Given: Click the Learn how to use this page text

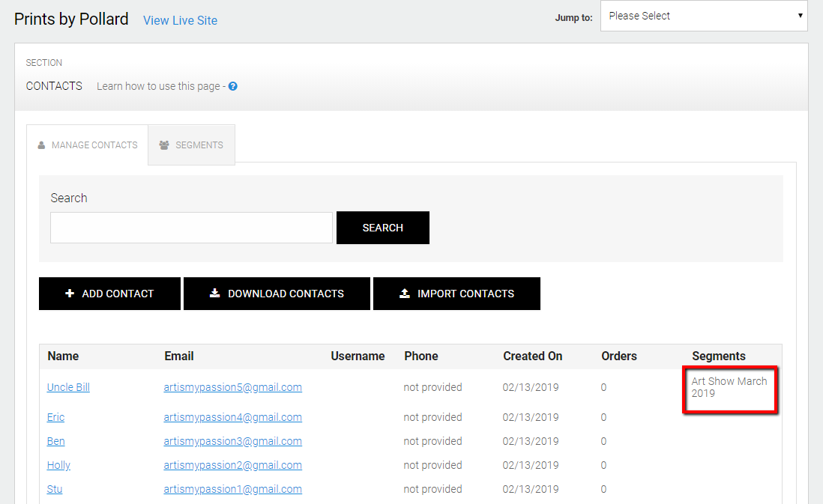Looking at the screenshot, I should (x=158, y=86).
